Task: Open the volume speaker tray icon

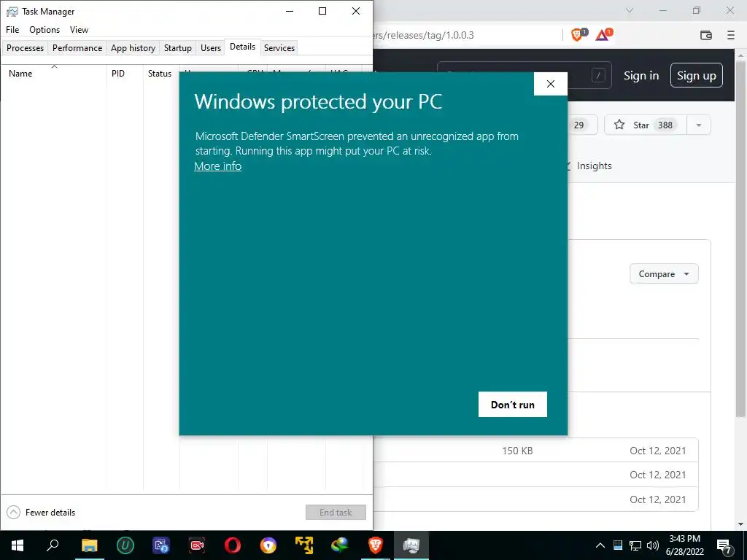Action: [x=653, y=545]
